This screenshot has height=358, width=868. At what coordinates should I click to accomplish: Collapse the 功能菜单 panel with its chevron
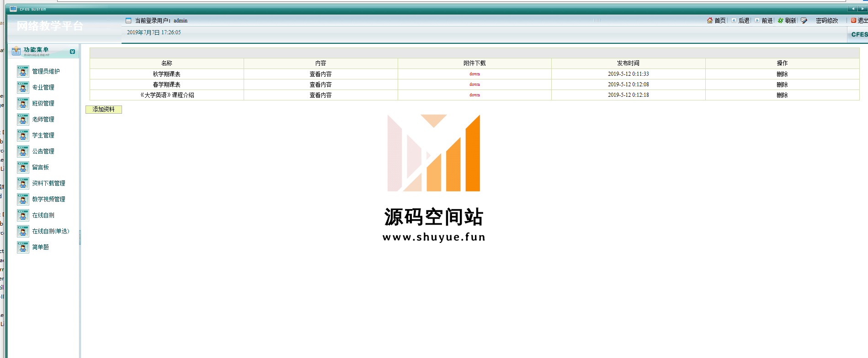(x=72, y=52)
